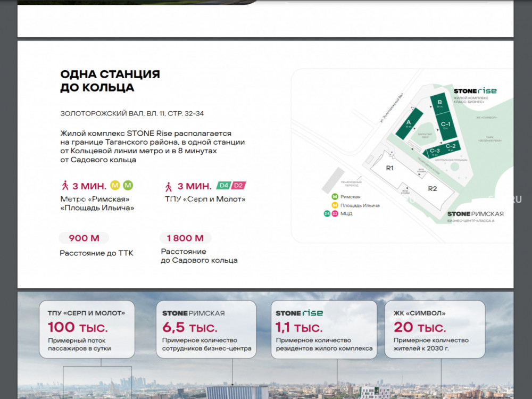Select building B on the site map
The width and height of the screenshot is (532, 399).
coord(439,104)
